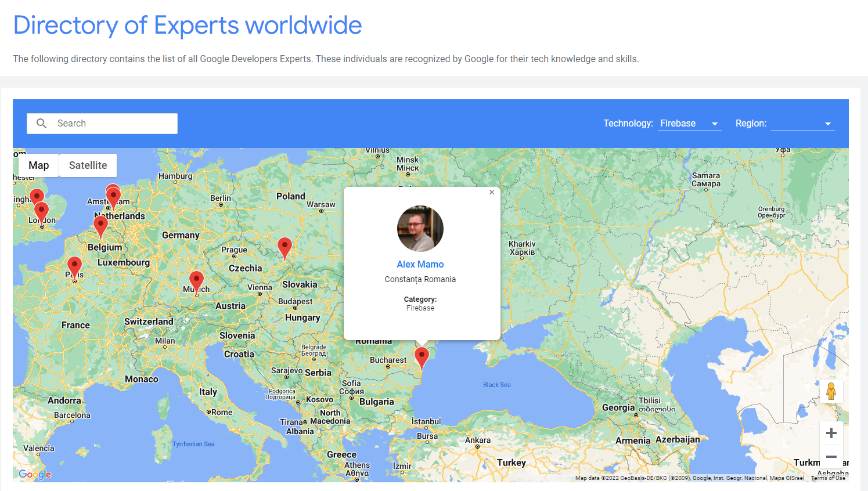
Task: Click the search magnifier icon
Action: (x=42, y=124)
